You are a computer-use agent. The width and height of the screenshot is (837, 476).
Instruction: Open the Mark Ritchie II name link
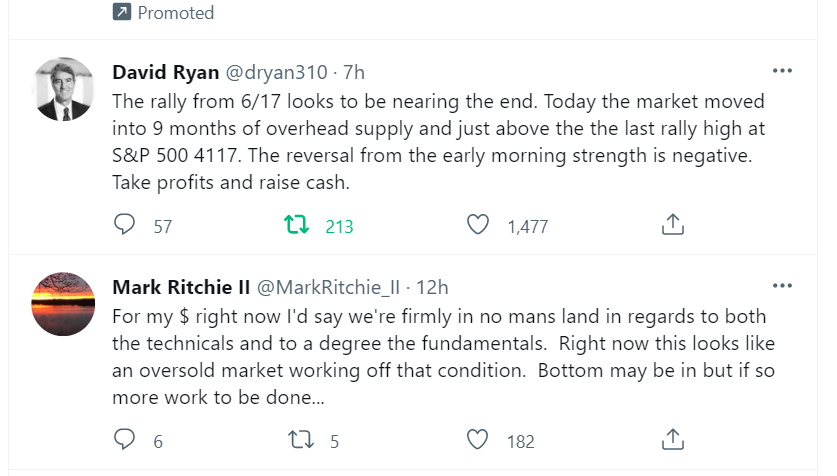point(181,287)
